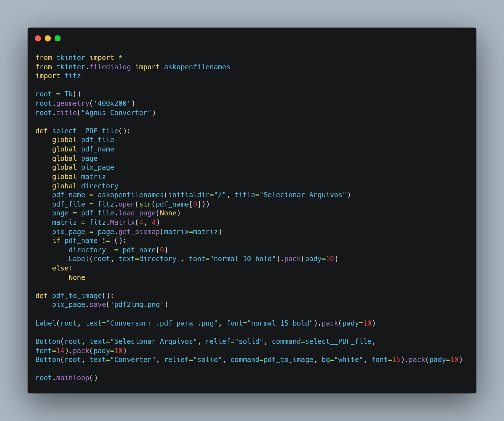
Task: Click the '400x200' geometry string
Action: pos(112,103)
